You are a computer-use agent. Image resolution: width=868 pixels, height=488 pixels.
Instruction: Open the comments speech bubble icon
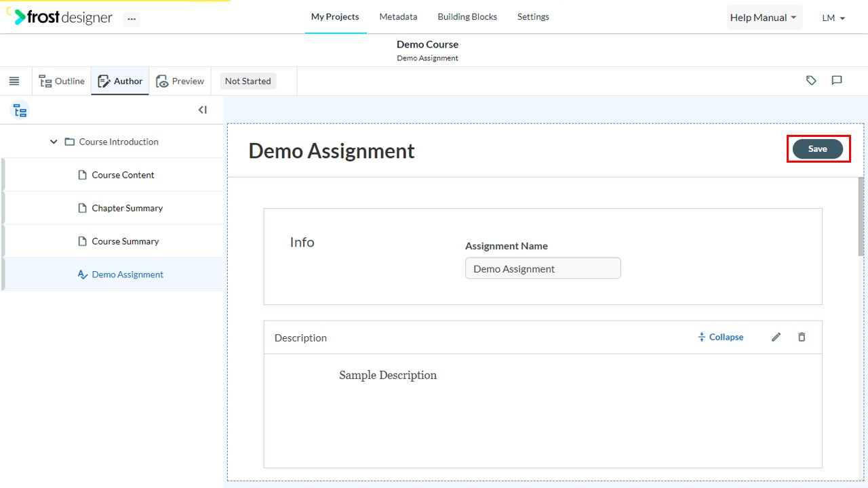[x=837, y=81]
